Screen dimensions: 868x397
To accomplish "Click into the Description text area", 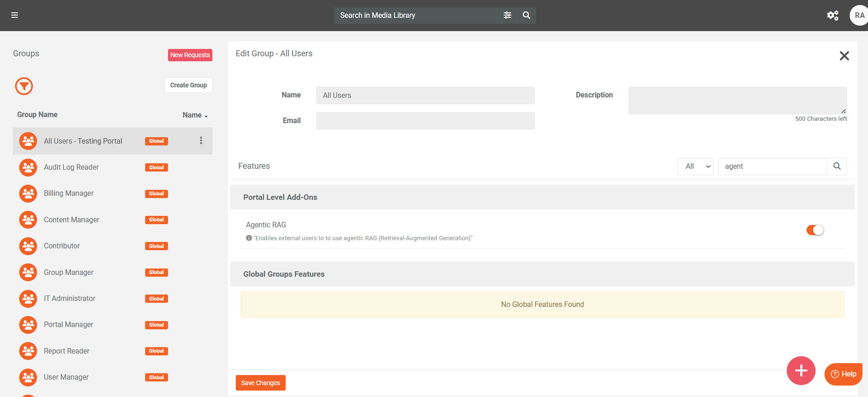I will pos(737,101).
